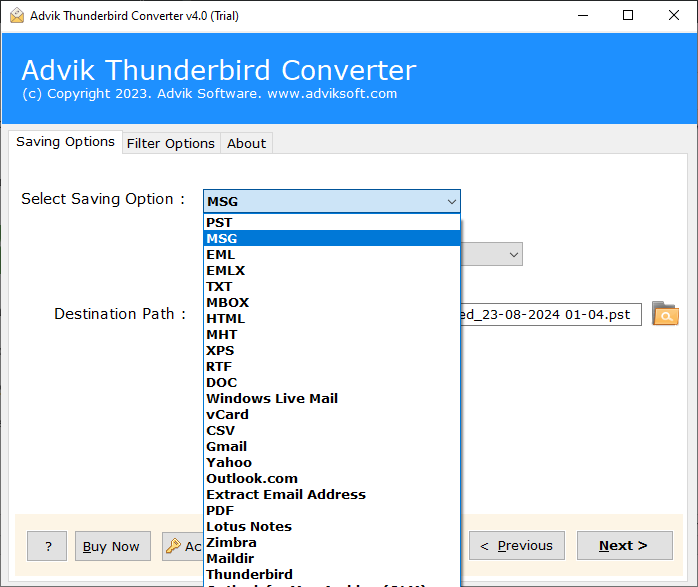This screenshot has height=587, width=698.
Task: Pick PDF from saving formats
Action: 332,511
